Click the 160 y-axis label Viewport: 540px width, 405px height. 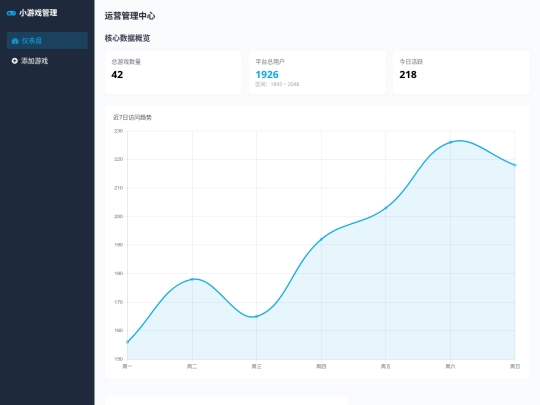pyautogui.click(x=118, y=331)
